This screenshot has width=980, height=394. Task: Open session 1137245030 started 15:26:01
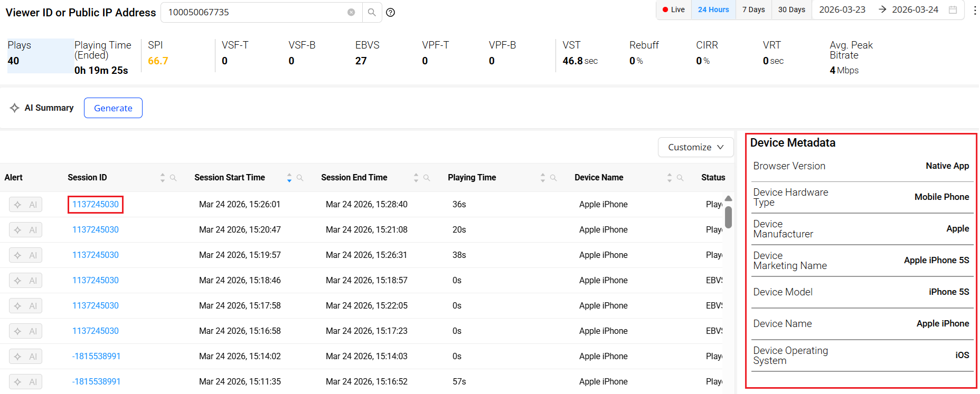[96, 204]
